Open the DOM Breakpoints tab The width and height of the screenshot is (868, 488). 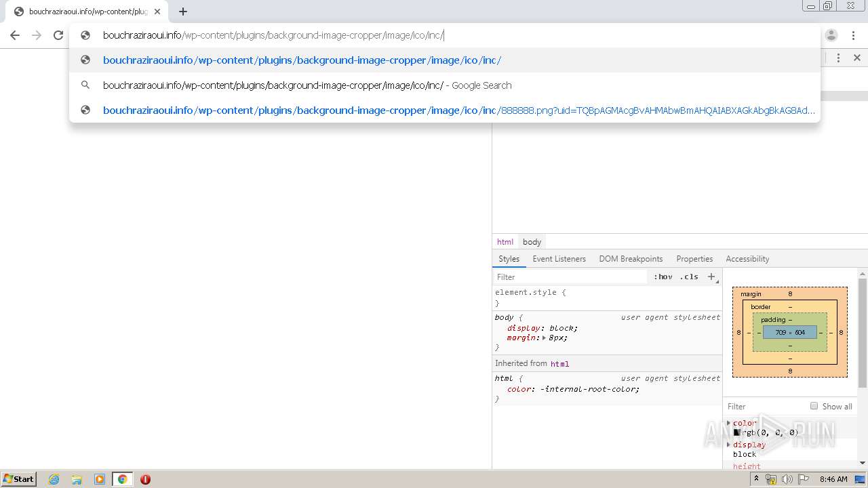pos(631,259)
